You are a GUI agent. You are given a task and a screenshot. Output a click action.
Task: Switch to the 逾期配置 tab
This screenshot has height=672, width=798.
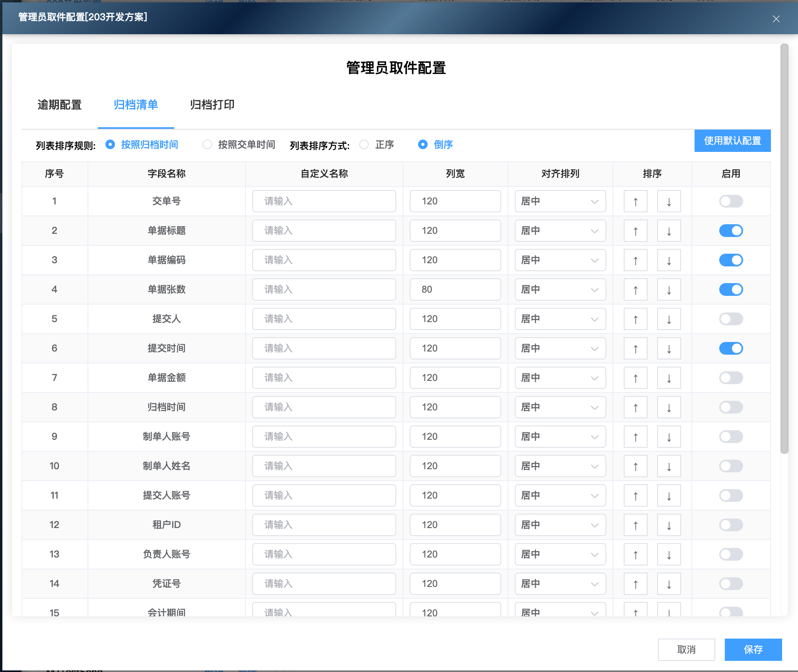(x=60, y=105)
